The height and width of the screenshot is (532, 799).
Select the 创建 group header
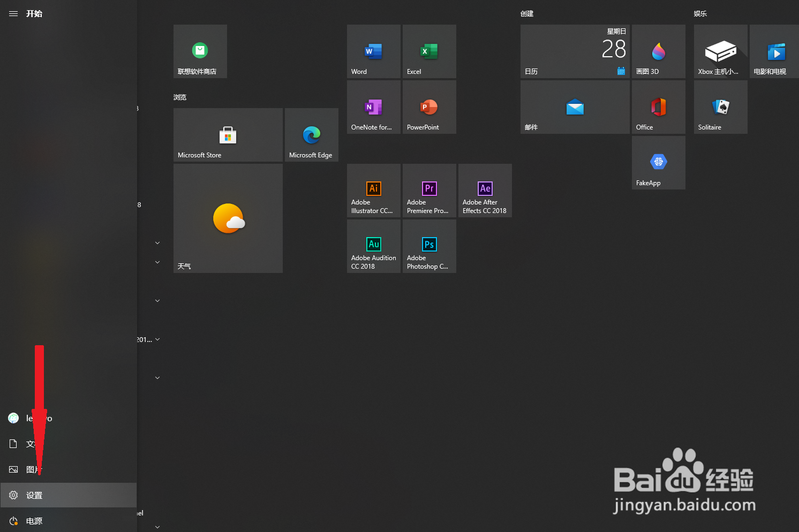coord(527,14)
